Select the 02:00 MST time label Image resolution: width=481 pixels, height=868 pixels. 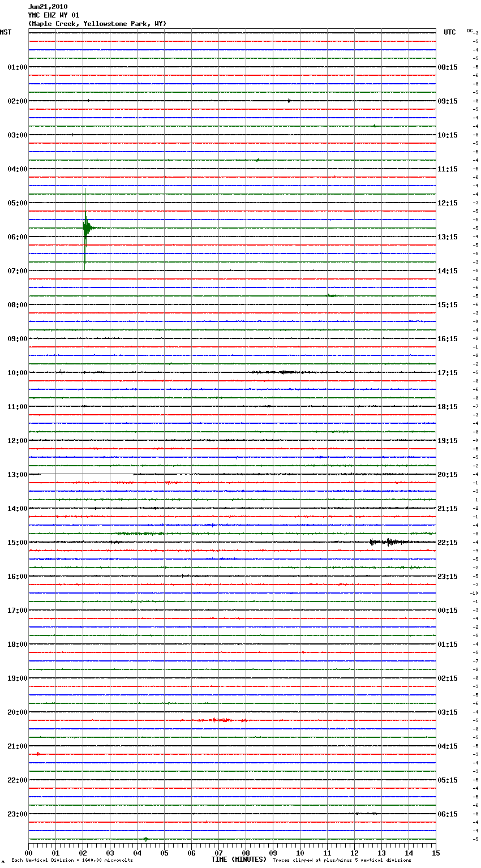tap(17, 101)
